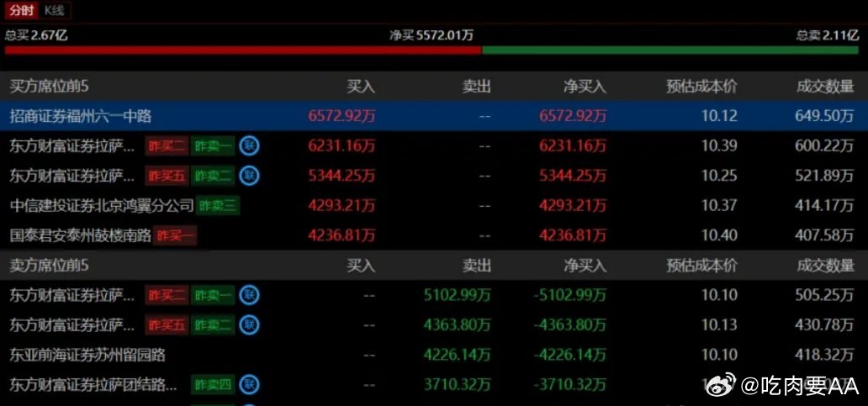Image resolution: width=868 pixels, height=406 pixels.
Task: Click the 总卖 2.11亿 label
Action: [828, 35]
